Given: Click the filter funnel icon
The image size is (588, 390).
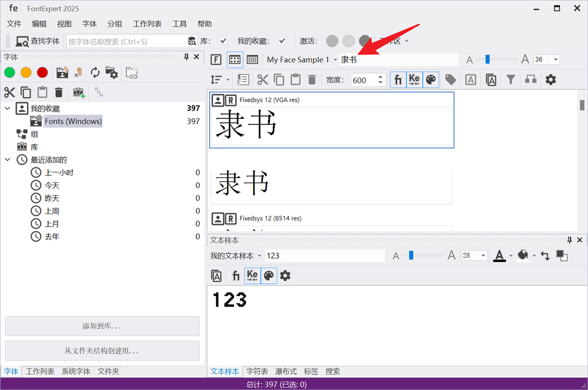Looking at the screenshot, I should 510,80.
